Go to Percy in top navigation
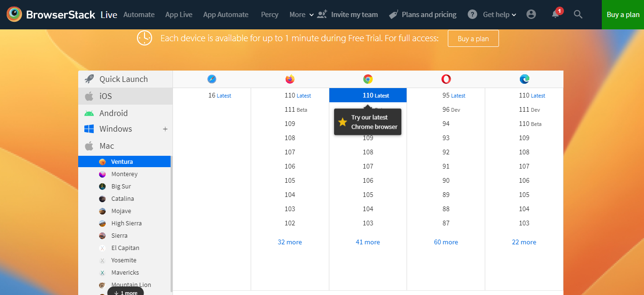 pyautogui.click(x=270, y=15)
